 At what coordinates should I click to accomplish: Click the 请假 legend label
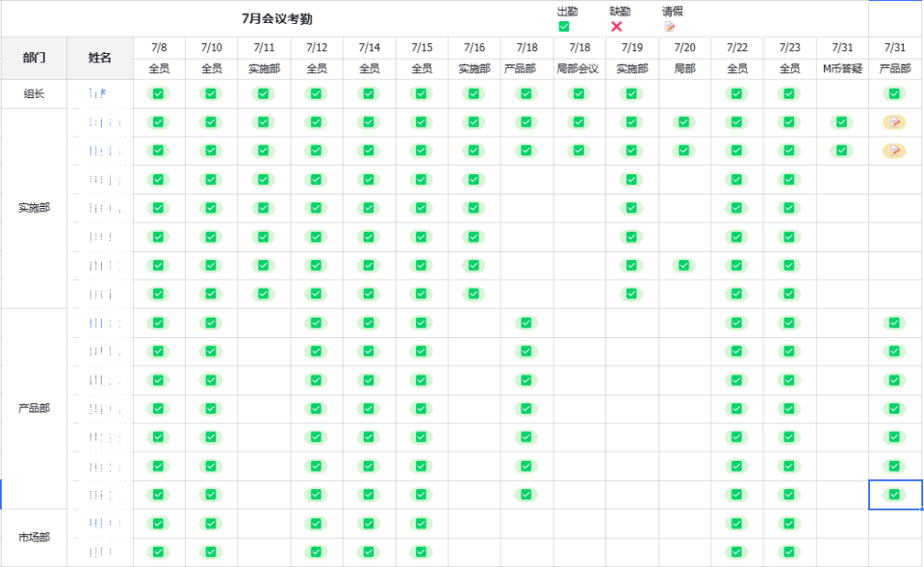(x=673, y=12)
